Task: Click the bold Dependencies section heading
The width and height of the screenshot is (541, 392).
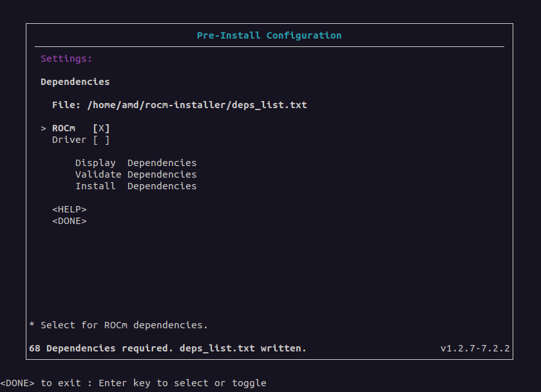Action: (x=75, y=82)
